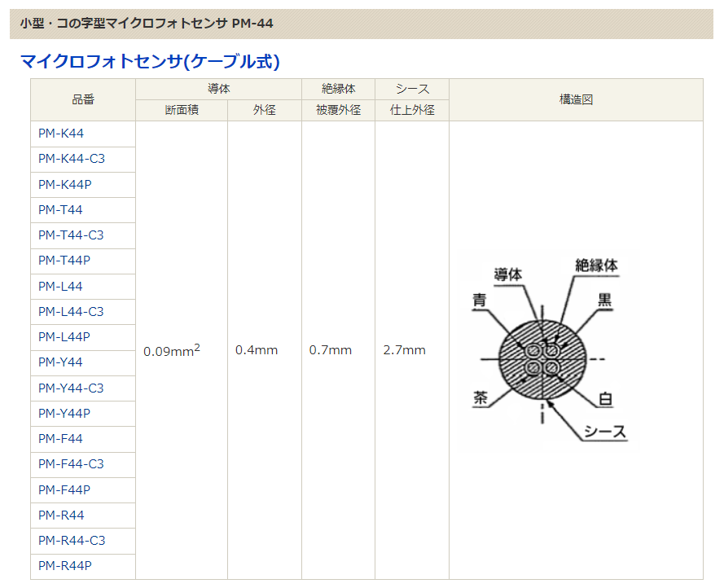Open the PM-T44P product link

pos(64,261)
